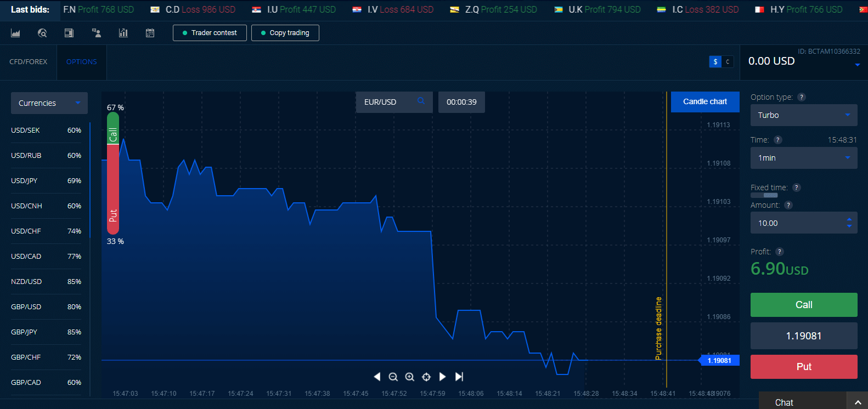Place a Put option
The image size is (868, 409).
click(x=804, y=367)
